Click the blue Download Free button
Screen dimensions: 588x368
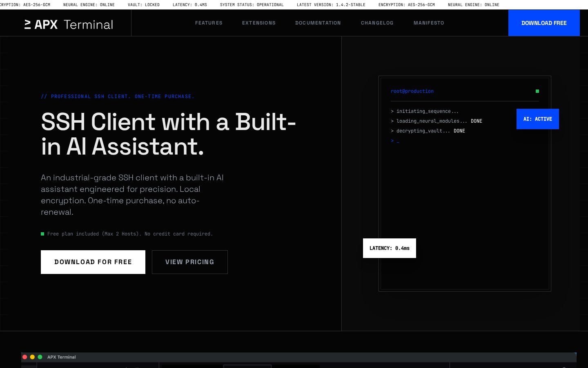point(544,23)
